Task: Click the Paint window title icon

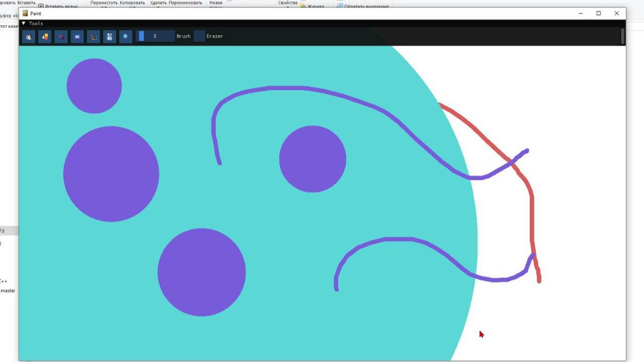Action: click(x=25, y=14)
